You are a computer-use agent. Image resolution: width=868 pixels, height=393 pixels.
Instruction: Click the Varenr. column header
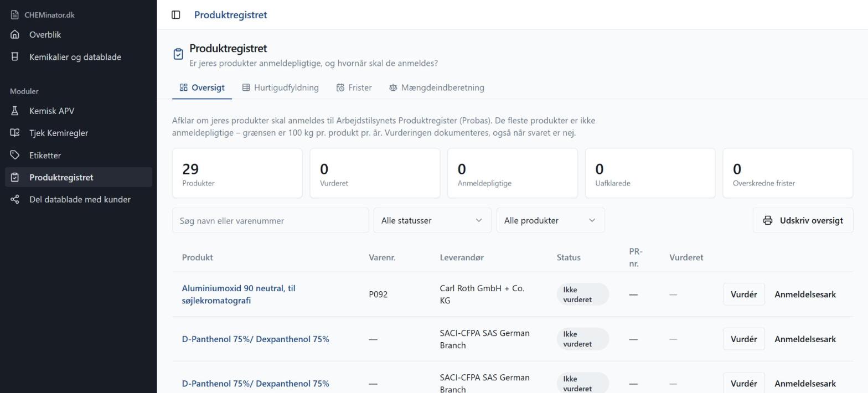[x=382, y=257]
